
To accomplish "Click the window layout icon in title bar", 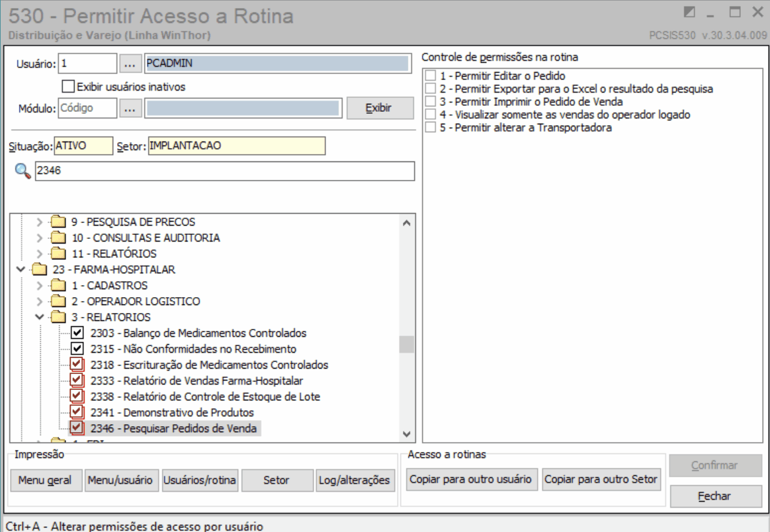I will click(689, 12).
